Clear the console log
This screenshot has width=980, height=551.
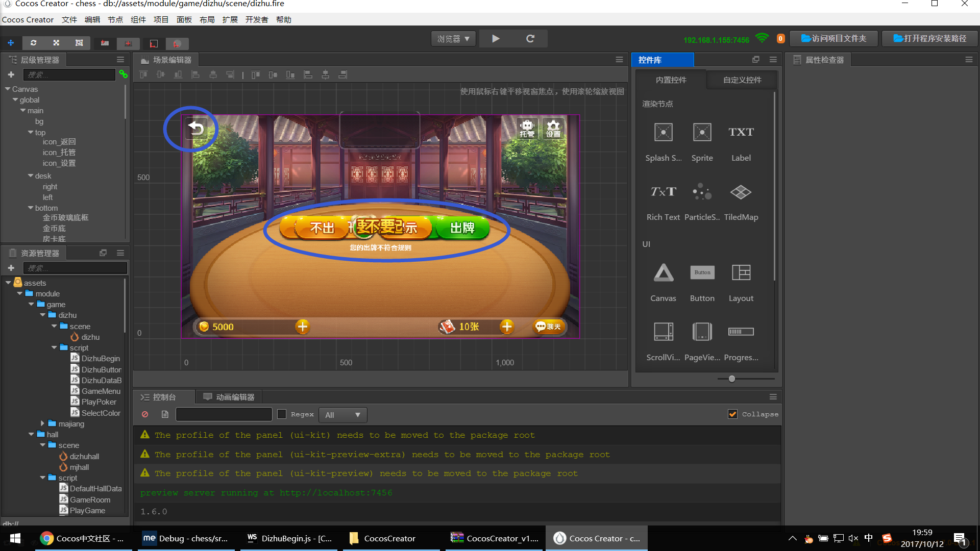point(145,414)
